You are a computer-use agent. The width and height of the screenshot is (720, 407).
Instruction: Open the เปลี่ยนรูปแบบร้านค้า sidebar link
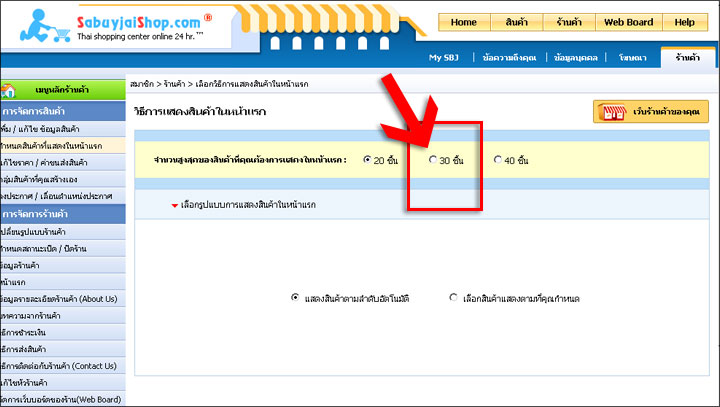[x=62, y=232]
